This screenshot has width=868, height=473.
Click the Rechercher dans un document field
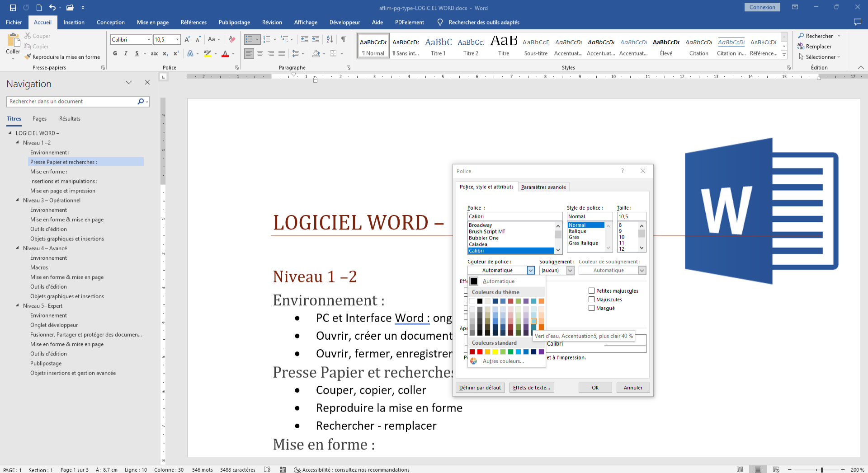(72, 102)
